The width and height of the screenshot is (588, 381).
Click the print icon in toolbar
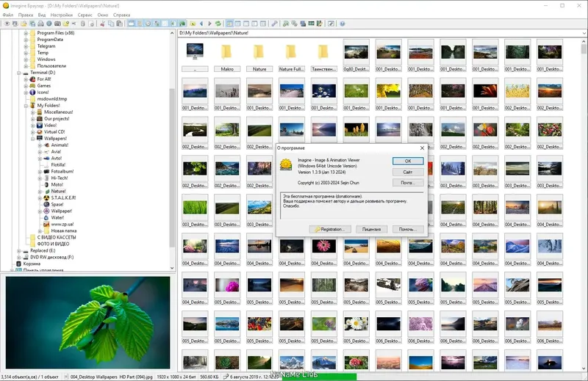[x=40, y=23]
